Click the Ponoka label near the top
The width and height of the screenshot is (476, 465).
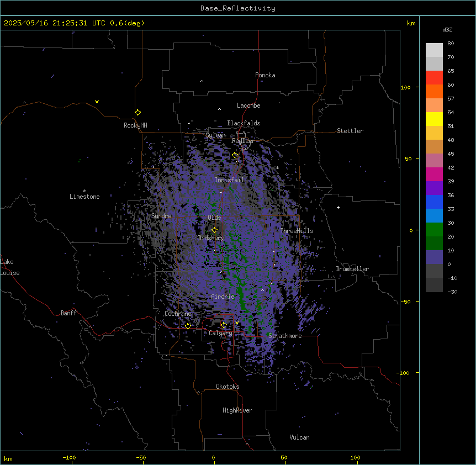coord(265,75)
